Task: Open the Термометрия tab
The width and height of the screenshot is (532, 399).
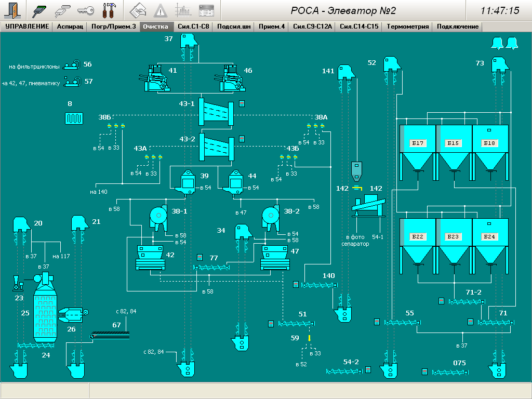Action: point(407,26)
